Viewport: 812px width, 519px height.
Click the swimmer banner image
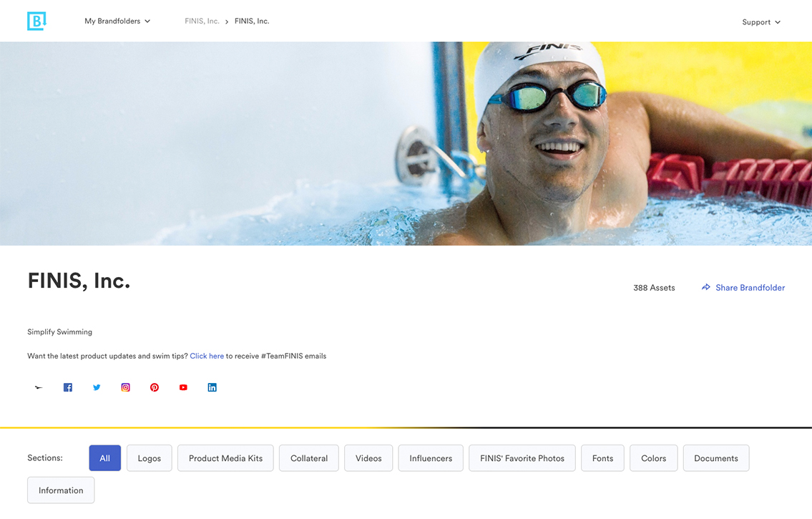(406, 143)
